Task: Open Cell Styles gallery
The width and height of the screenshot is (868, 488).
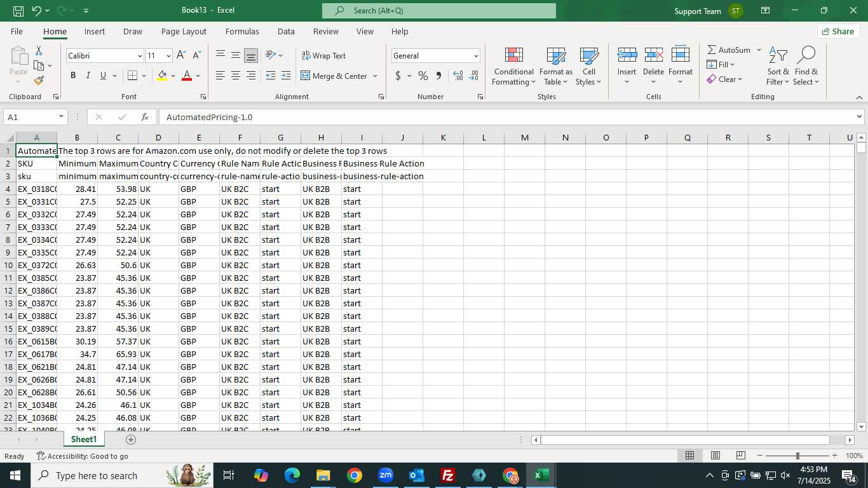Action: (588, 66)
